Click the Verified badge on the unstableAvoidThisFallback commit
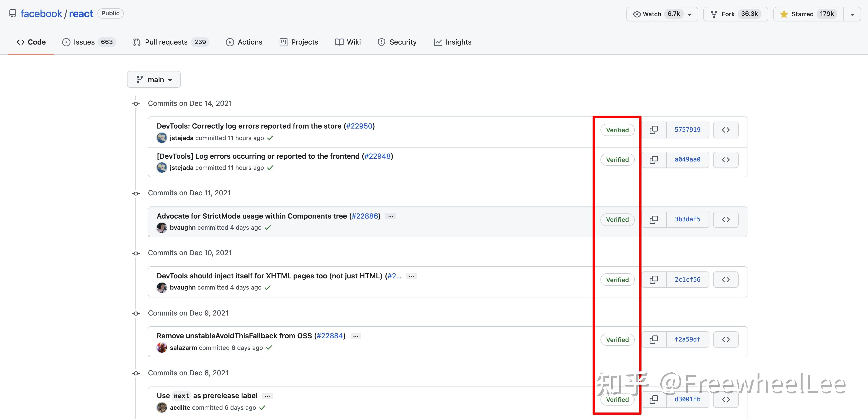Screen dimensions: 868x419 [617, 339]
